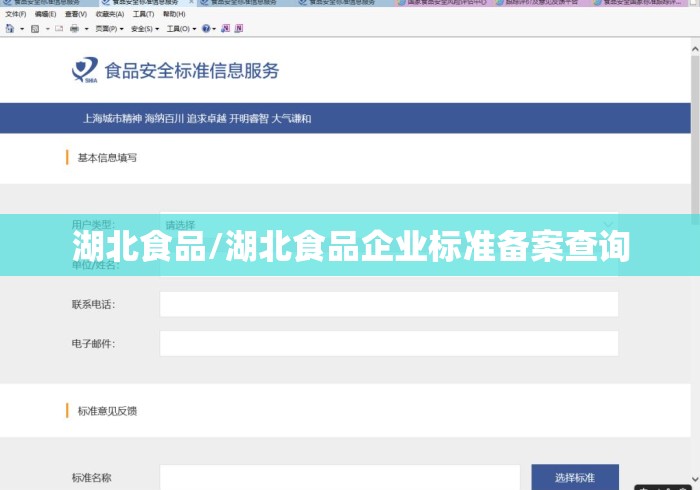Open the 帮助(H) help menu
Screen dimensions: 700x490
[174, 14]
